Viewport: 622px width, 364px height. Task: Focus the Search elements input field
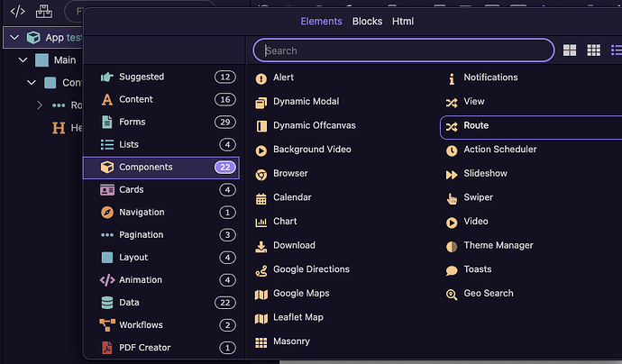(403, 50)
